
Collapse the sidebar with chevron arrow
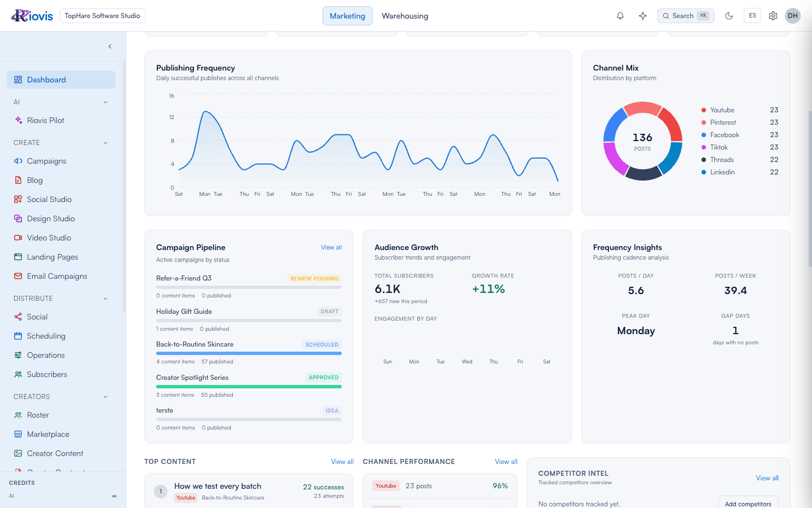(110, 46)
